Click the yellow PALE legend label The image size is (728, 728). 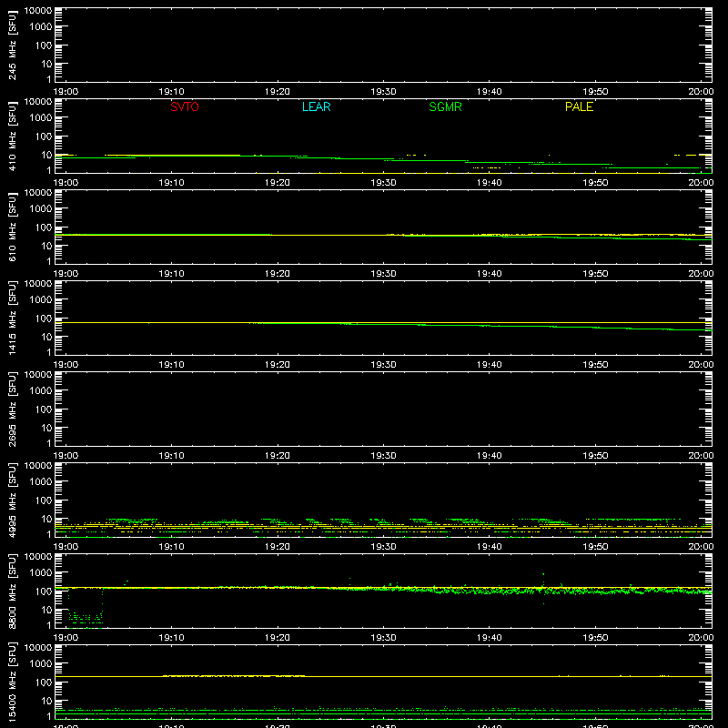[x=579, y=106]
